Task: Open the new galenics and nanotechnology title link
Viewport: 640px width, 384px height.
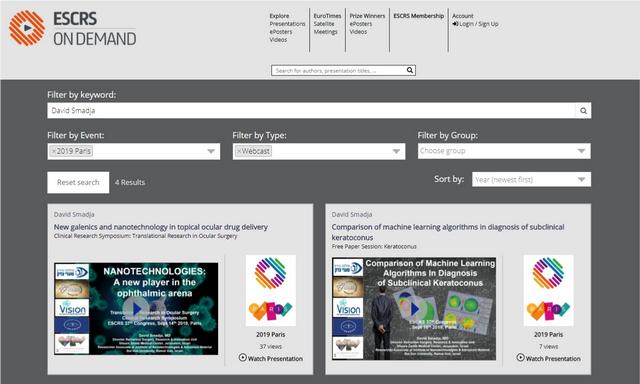Action: tap(161, 227)
